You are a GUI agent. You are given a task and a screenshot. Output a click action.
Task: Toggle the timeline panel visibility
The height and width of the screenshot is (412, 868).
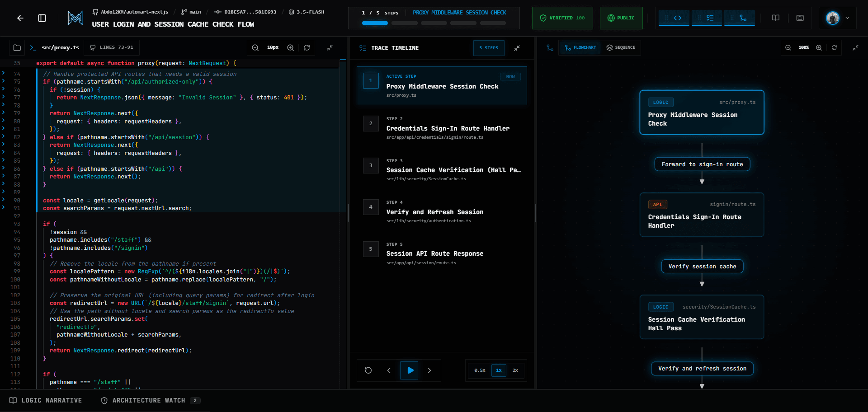click(707, 18)
